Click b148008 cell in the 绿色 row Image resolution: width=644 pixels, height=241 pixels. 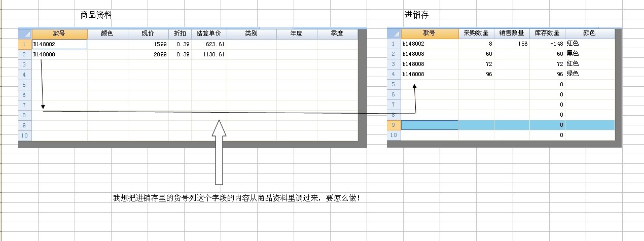pos(430,74)
